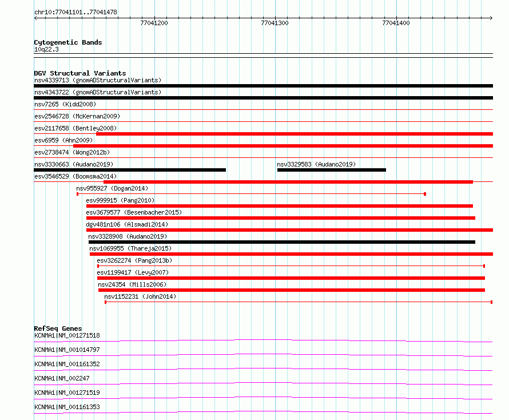Screen dimensions: 509x420
Task: Click the magenta intron line of NM_002247
Action: pos(263,383)
